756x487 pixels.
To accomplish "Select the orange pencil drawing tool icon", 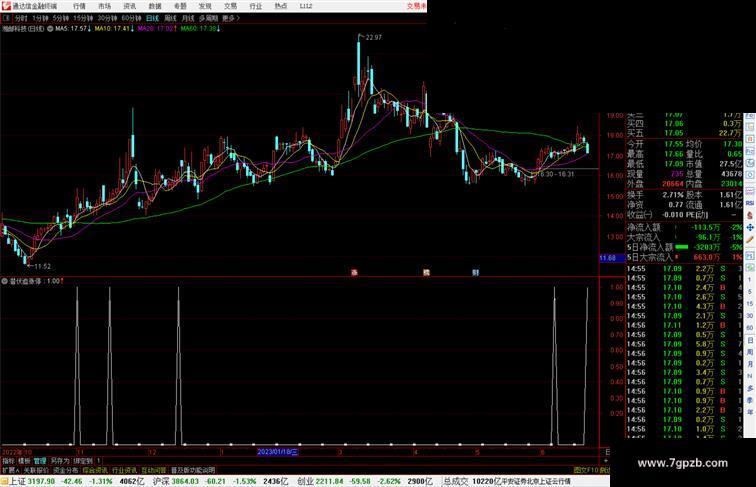I will click(750, 240).
